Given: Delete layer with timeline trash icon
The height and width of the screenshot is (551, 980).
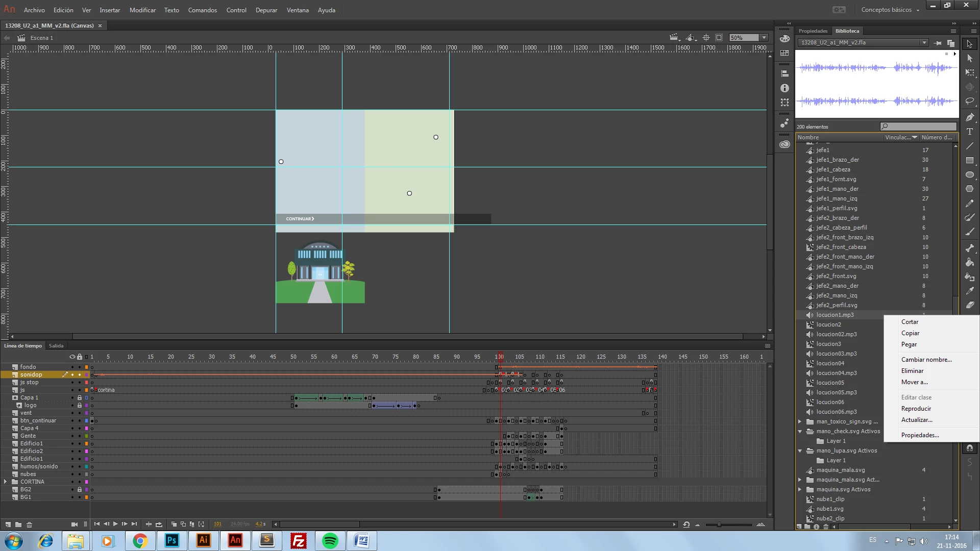Looking at the screenshot, I should pos(29,524).
